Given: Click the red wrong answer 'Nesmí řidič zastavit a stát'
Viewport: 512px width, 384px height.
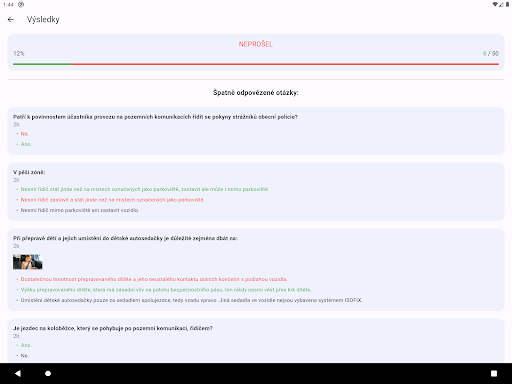Looking at the screenshot, I should [x=112, y=200].
